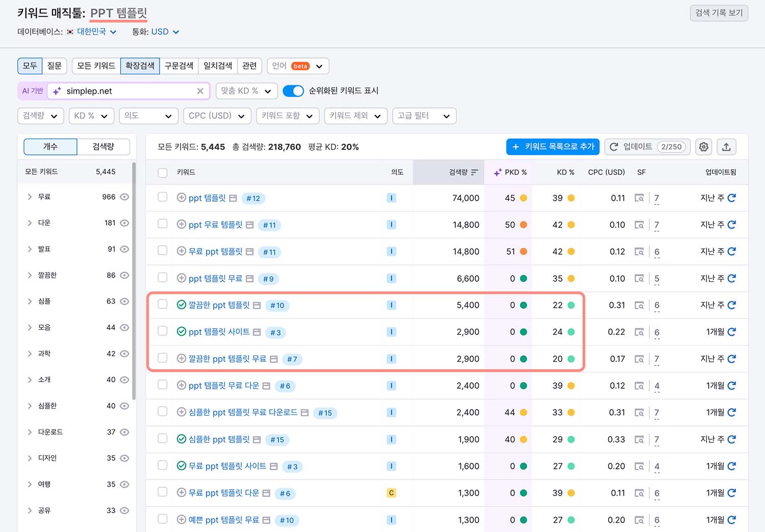Check the select-all checkbox in table header

163,173
